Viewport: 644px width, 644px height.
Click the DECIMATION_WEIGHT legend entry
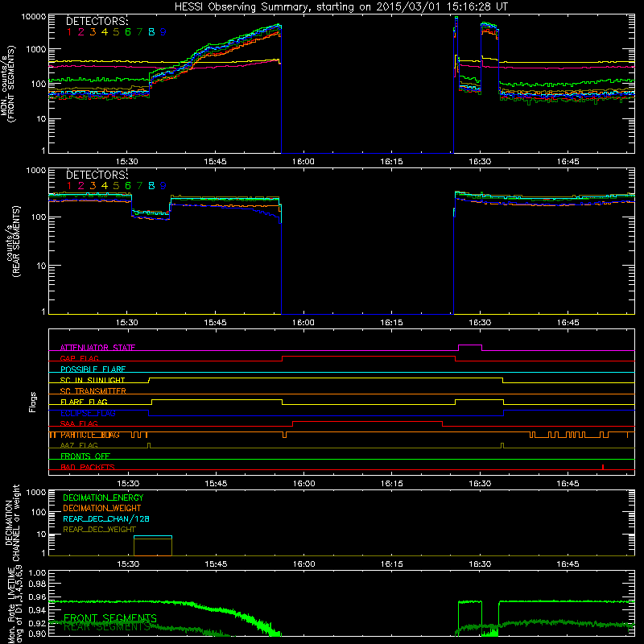coord(102,508)
